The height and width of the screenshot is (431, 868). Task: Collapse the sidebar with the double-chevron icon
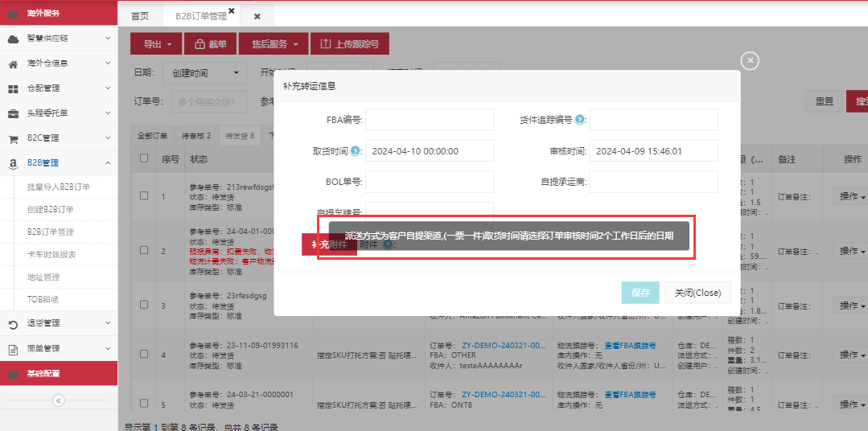59,400
